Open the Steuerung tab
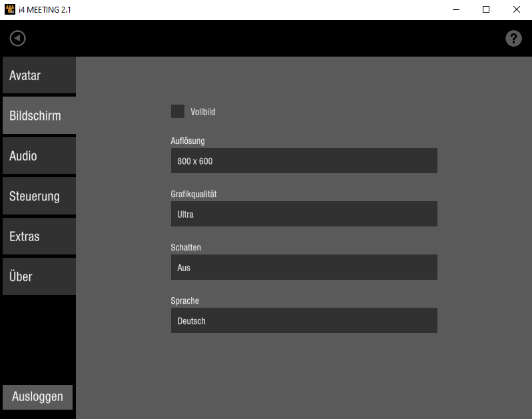Screen dimensions: 532x419 [x=39, y=196]
